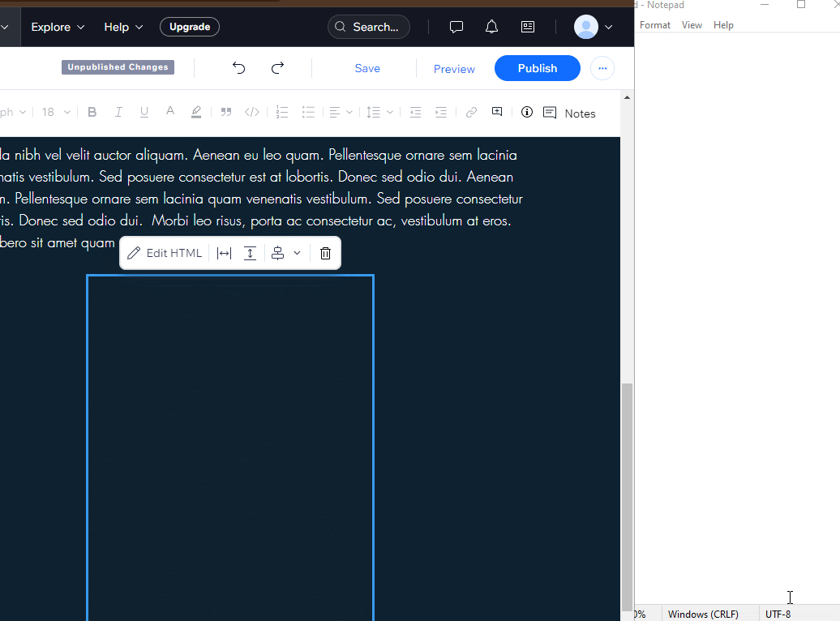This screenshot has width=840, height=621.
Task: Open the Explore menu
Action: point(58,27)
